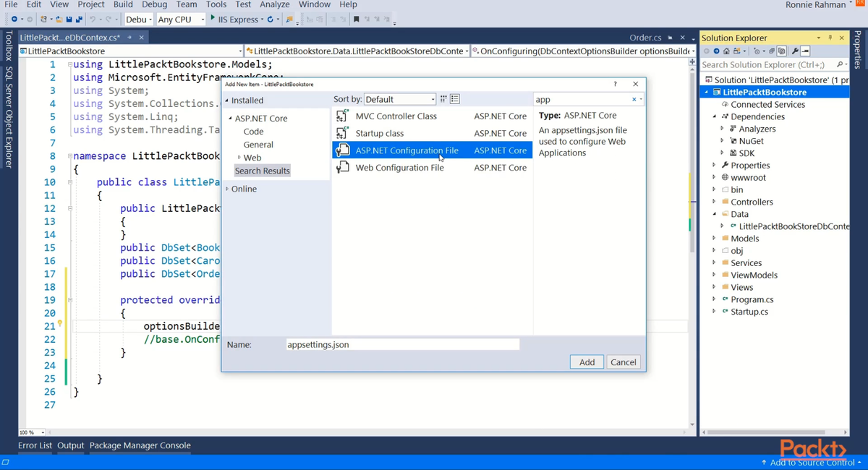Click the Add button in the dialog
This screenshot has width=868, height=470.
coord(587,362)
